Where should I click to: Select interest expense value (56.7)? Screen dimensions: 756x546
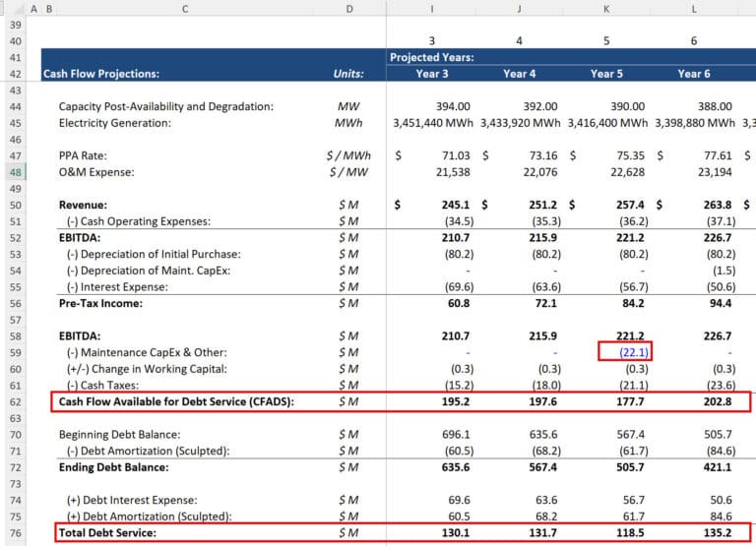634,286
